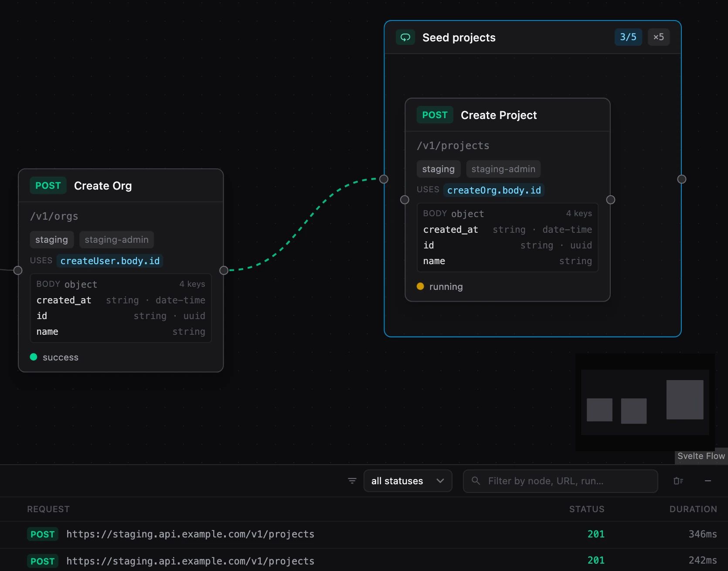Click the /v1/projects path in Create Project
728x571 pixels.
(x=453, y=146)
